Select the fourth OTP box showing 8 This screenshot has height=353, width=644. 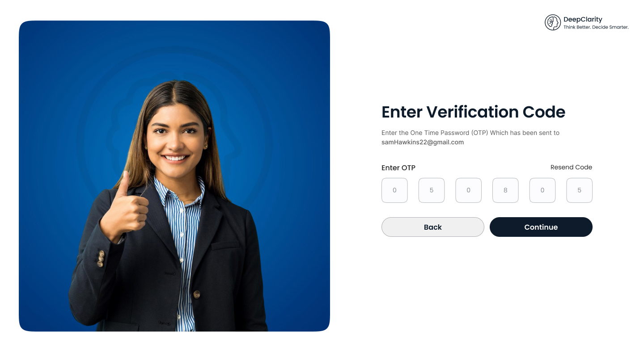click(505, 190)
